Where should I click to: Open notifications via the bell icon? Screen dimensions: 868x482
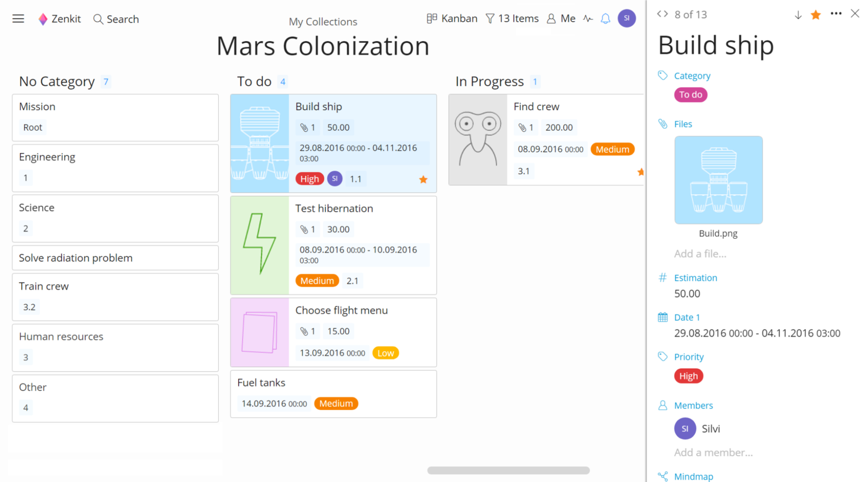[605, 18]
